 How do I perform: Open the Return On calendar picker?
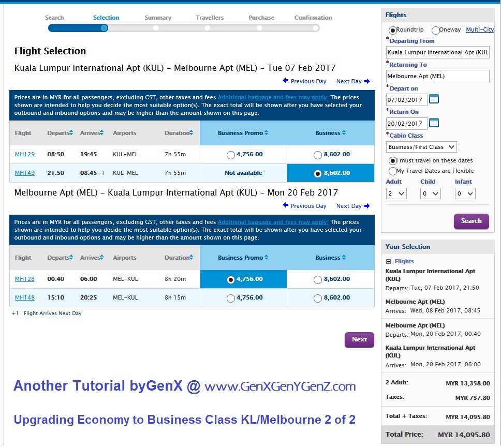434,123
